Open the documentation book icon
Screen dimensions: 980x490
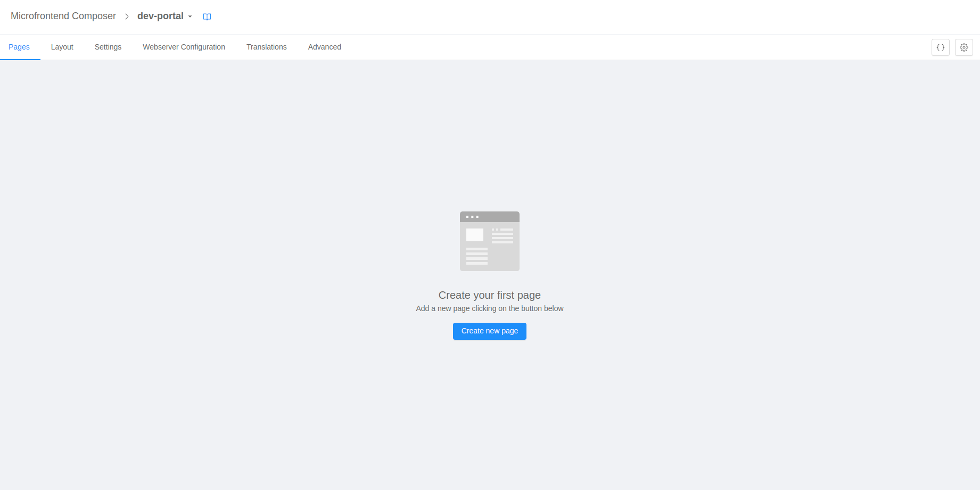(207, 17)
